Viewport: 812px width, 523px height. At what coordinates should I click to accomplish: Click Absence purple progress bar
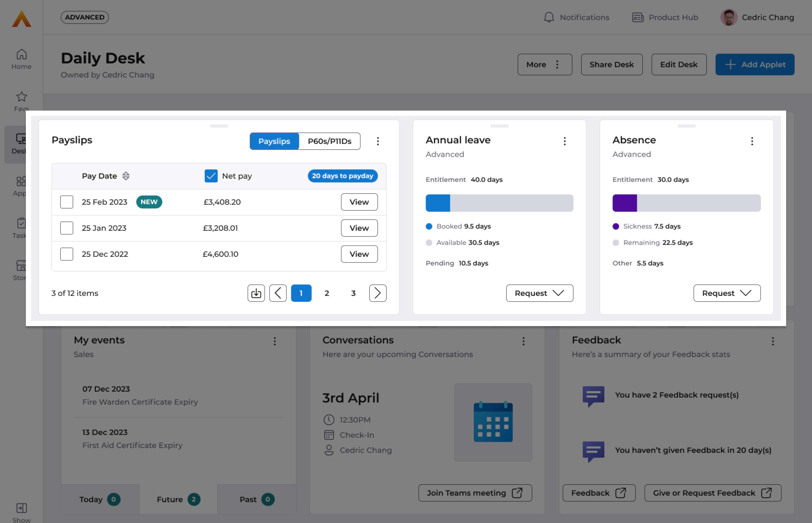click(x=624, y=203)
